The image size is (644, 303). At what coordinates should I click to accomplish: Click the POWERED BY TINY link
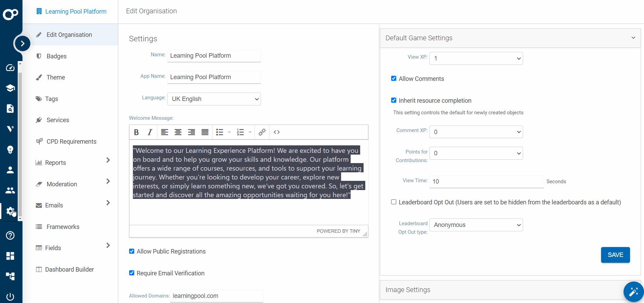pyautogui.click(x=338, y=231)
